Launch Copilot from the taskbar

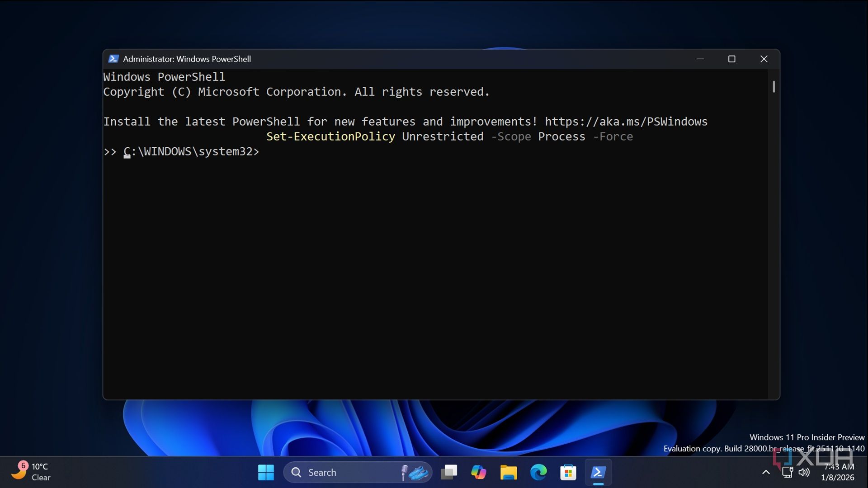pos(478,473)
